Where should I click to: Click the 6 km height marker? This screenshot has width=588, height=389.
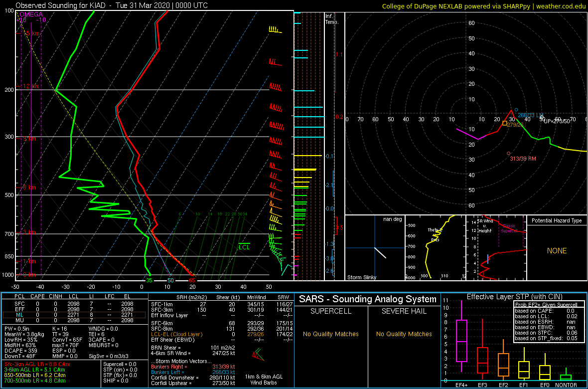pyautogui.click(x=29, y=188)
